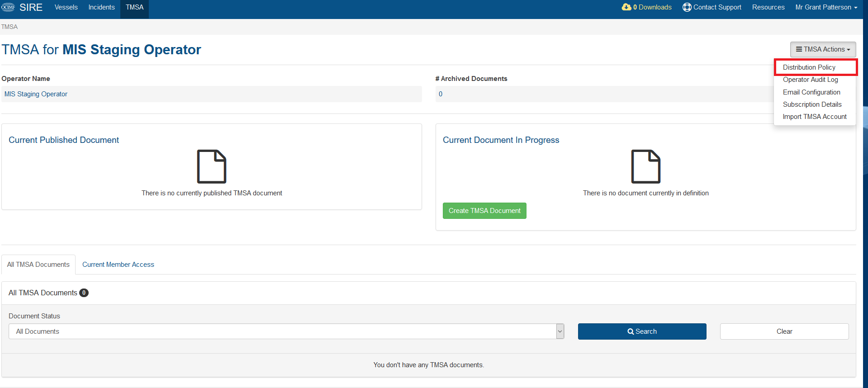Click Contact Support link

[712, 7]
